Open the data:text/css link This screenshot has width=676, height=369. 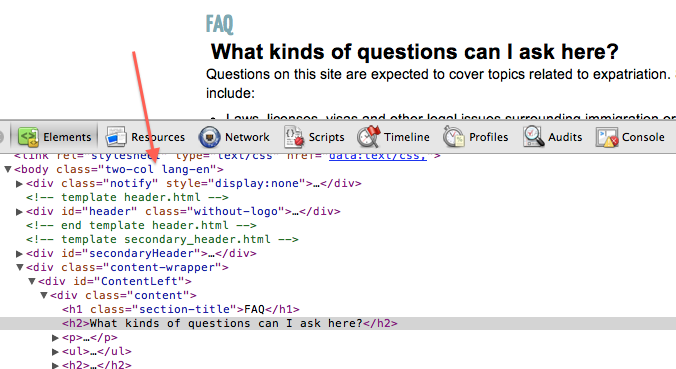tap(378, 156)
